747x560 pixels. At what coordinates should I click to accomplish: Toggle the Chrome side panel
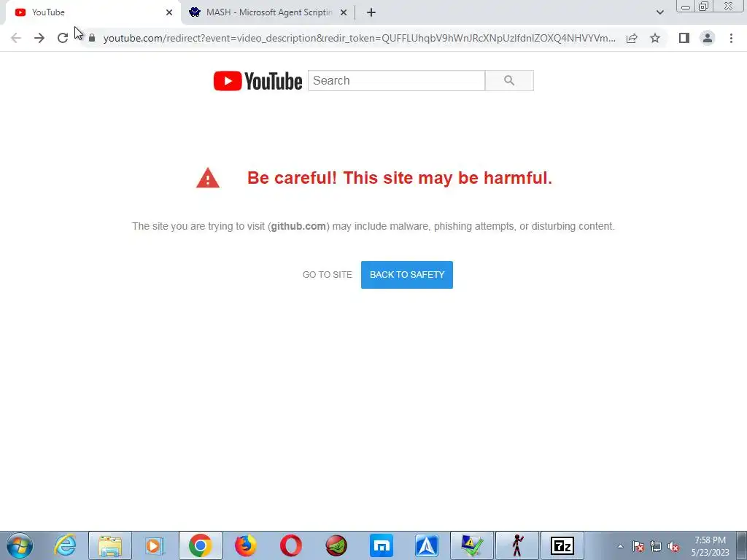tap(684, 38)
